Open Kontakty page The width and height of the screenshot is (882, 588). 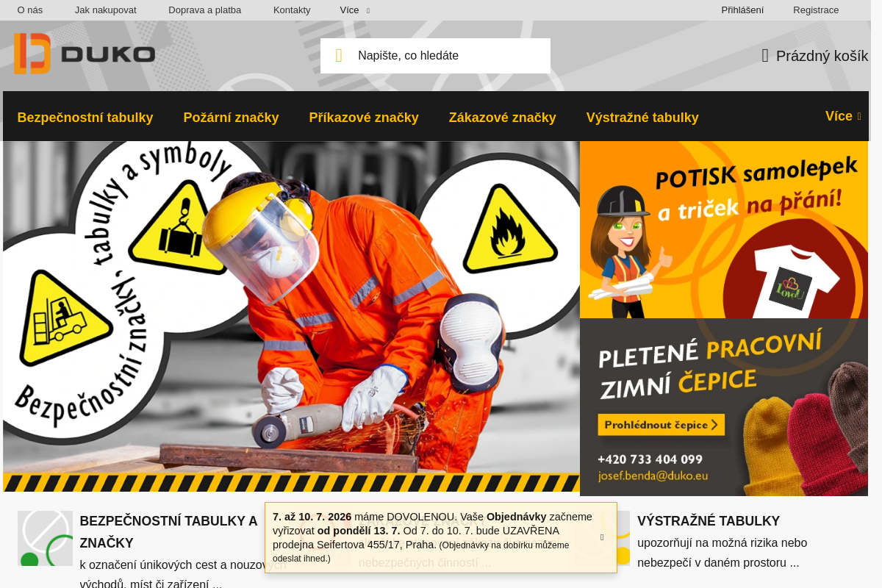tap(292, 10)
